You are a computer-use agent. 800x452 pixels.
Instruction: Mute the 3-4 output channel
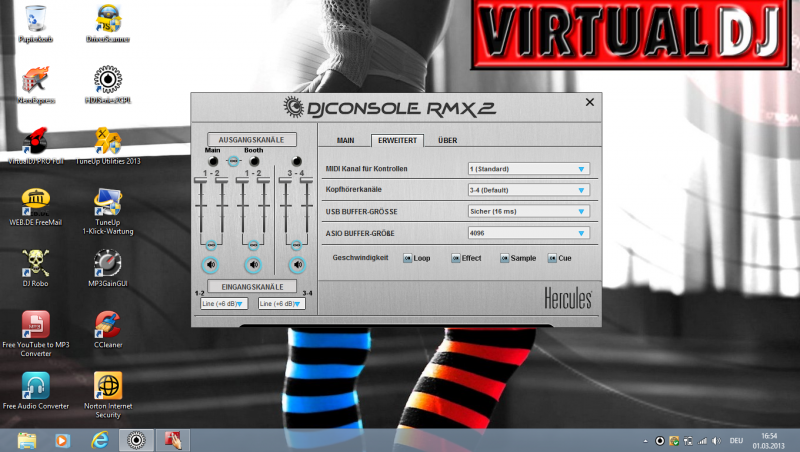pos(297,265)
